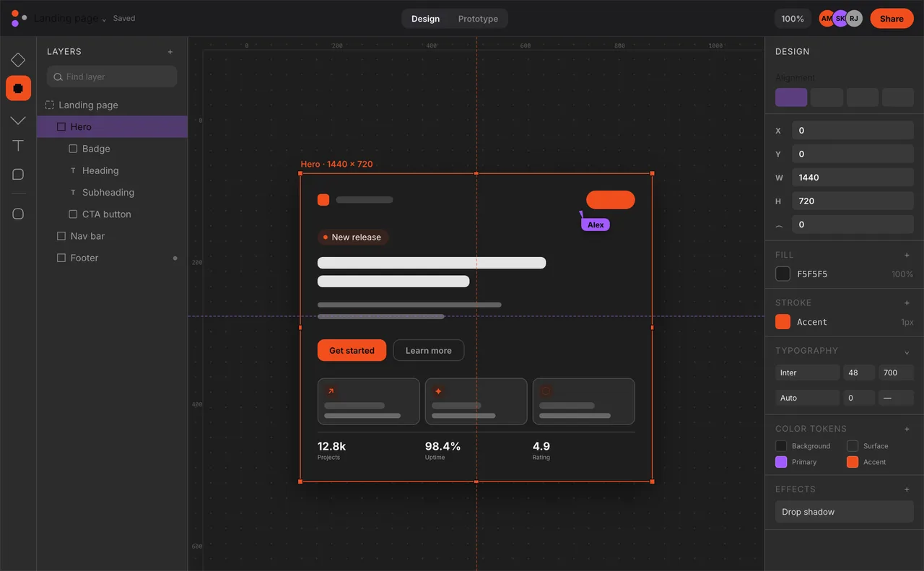Viewport: 924px width, 571px height.
Task: Click the Find layer search field
Action: coord(112,77)
